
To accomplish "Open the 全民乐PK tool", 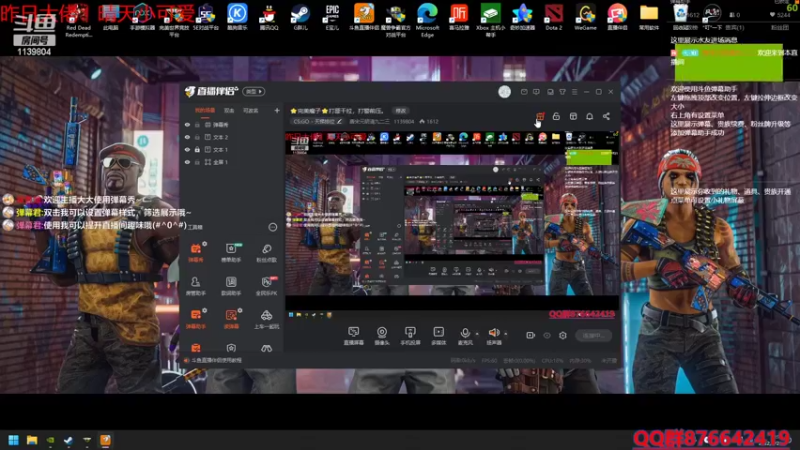I will (266, 286).
